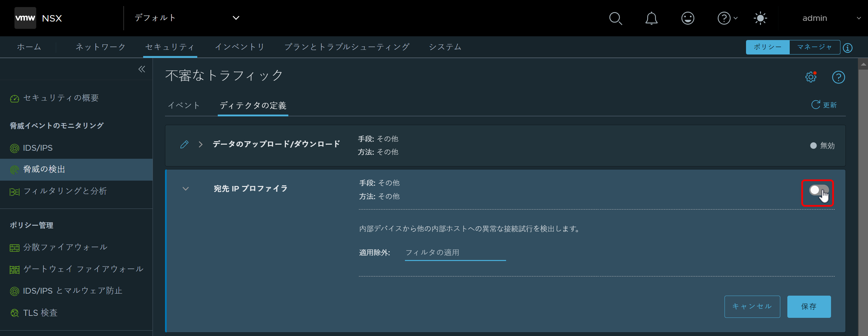The height and width of the screenshot is (336, 868).
Task: Toggle the light/dark theme sun icon
Action: click(x=760, y=18)
